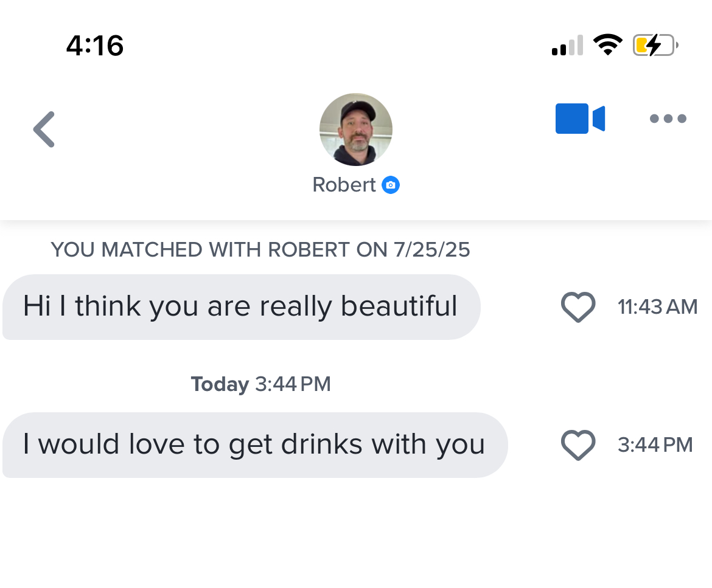Tap the blue photo-verified badge
The width and height of the screenshot is (712, 588).
391,185
